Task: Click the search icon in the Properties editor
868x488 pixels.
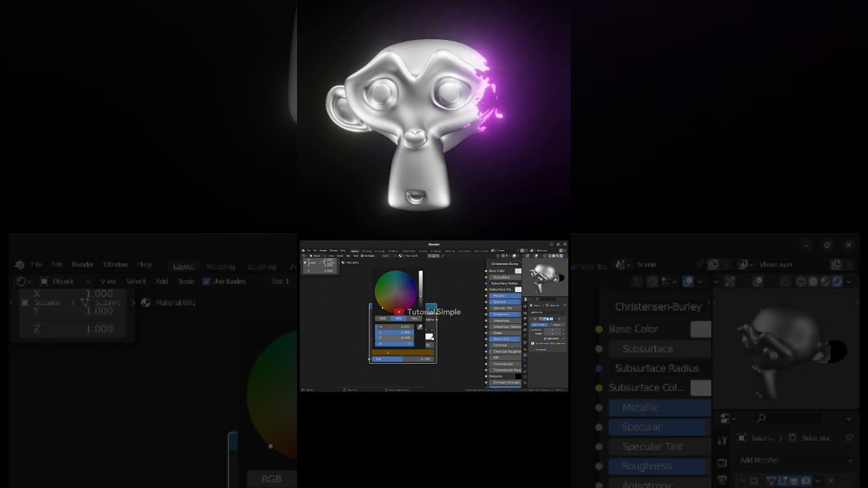Action: pyautogui.click(x=537, y=299)
